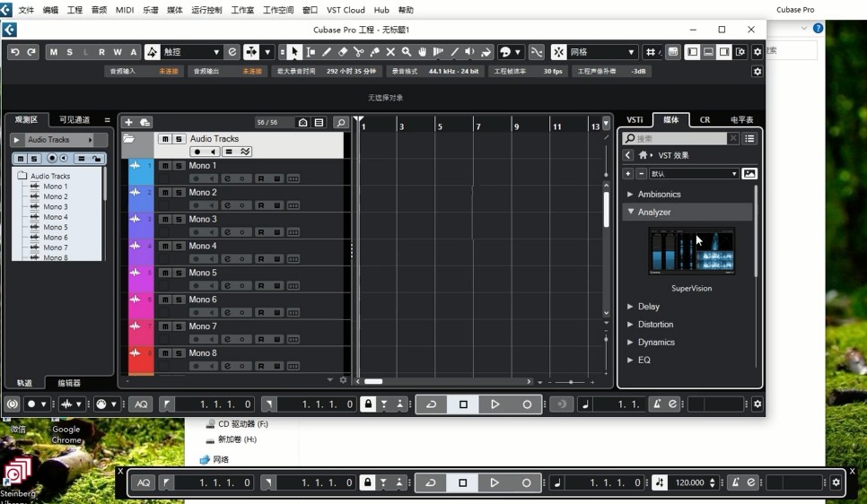Viewport: 867px width, 504px height.
Task: Navigate back in media browser
Action: tap(627, 155)
